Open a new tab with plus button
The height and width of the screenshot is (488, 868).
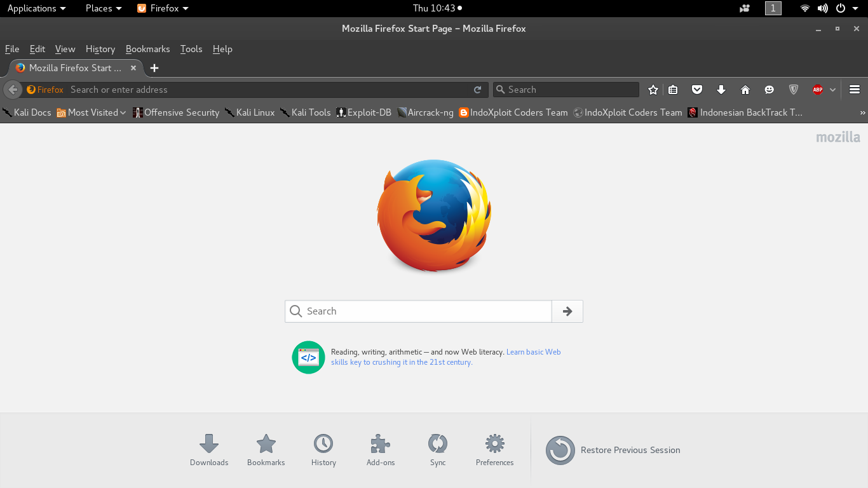154,68
